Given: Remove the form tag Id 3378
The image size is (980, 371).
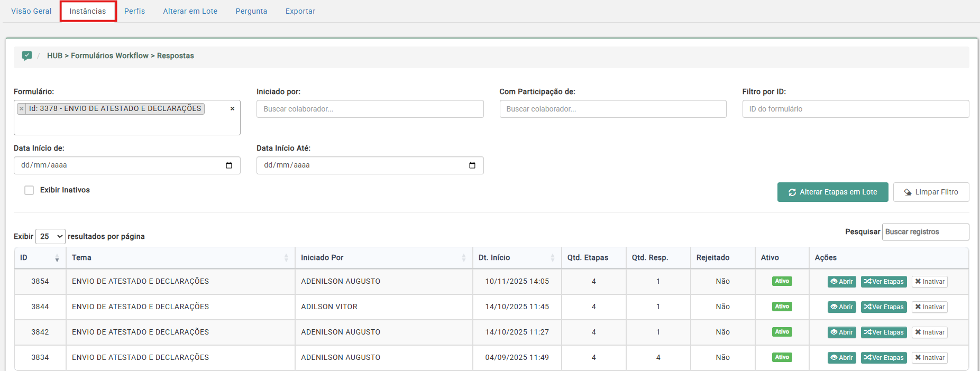Looking at the screenshot, I should point(22,109).
